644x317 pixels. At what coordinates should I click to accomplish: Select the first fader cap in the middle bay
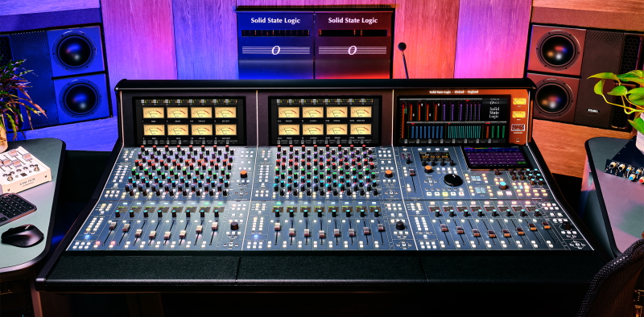278,226
